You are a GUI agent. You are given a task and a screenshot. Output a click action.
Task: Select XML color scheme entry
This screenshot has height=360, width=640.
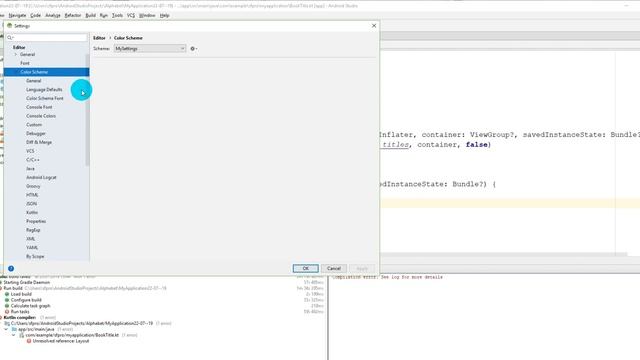click(x=31, y=239)
